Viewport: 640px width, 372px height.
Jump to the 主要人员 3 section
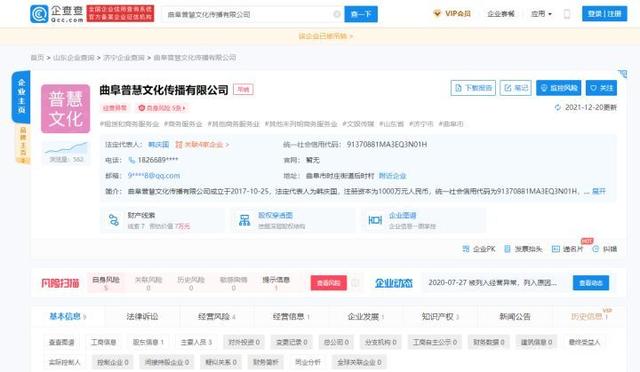196,342
